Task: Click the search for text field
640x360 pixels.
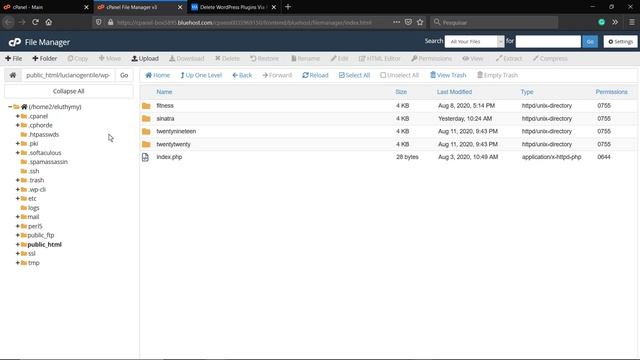Action: 548,42
